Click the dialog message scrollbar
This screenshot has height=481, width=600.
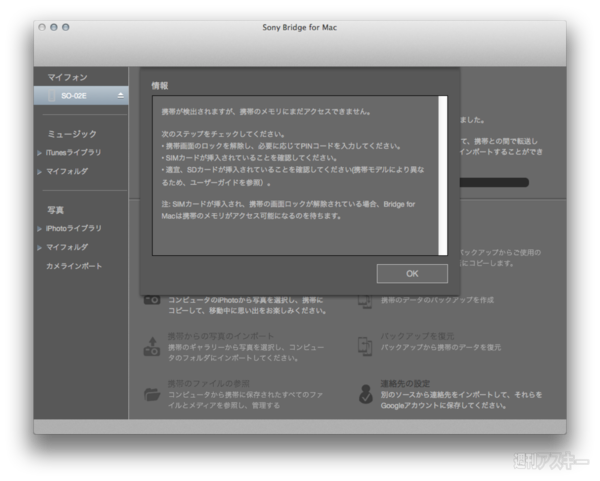pyautogui.click(x=443, y=176)
